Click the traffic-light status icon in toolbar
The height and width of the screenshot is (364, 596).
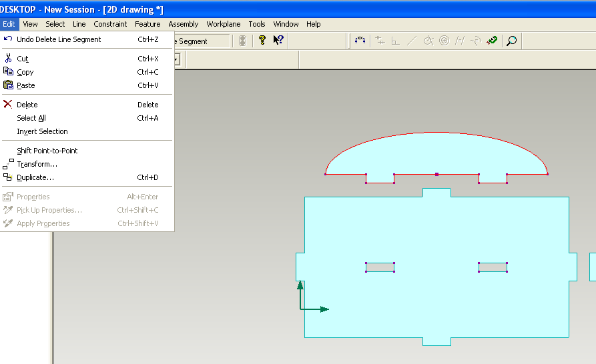(242, 41)
